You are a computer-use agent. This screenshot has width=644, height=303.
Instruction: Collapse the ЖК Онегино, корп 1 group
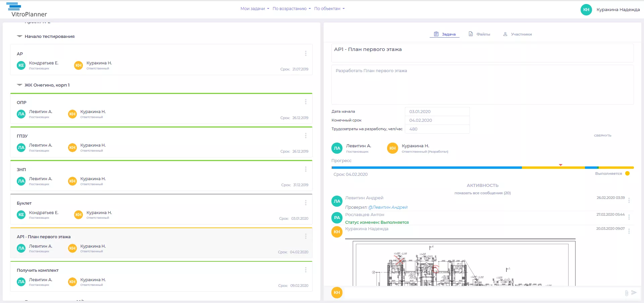(19, 85)
